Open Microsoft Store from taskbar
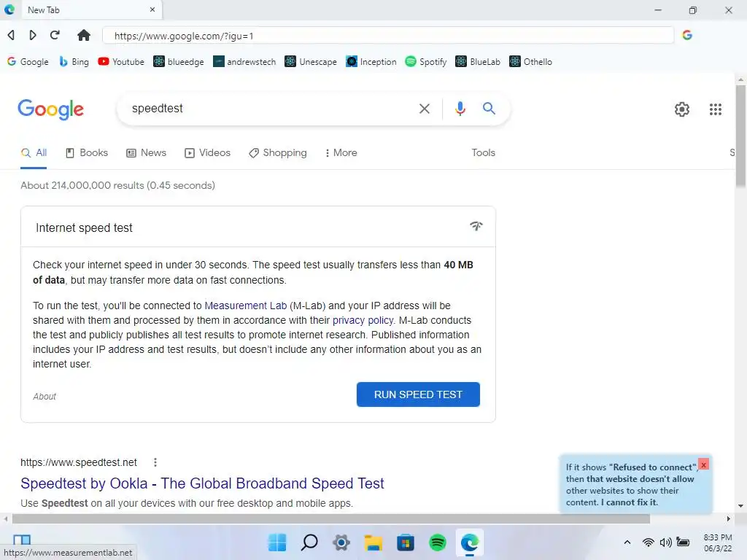 406,542
